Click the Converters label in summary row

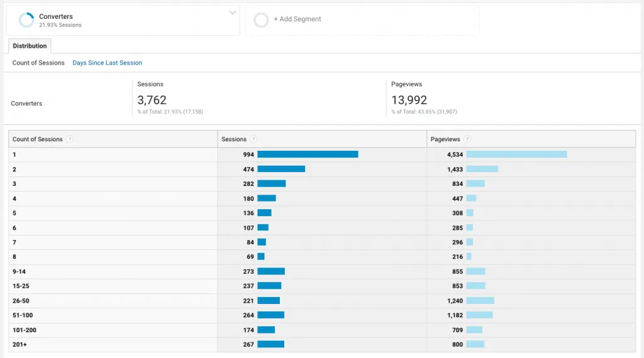[x=26, y=104]
